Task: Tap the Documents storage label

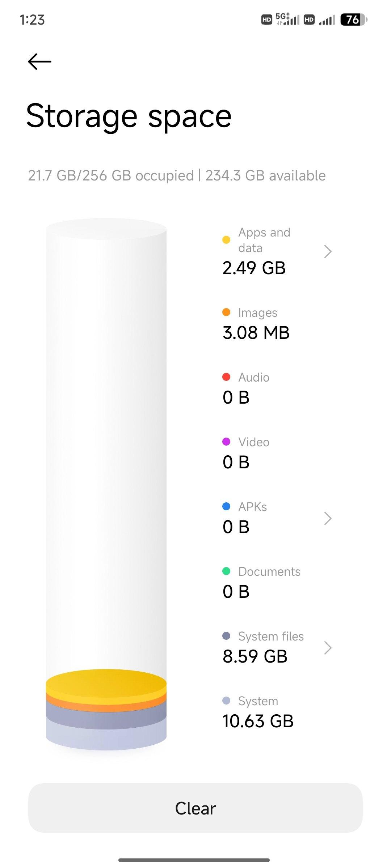Action: coord(269,572)
